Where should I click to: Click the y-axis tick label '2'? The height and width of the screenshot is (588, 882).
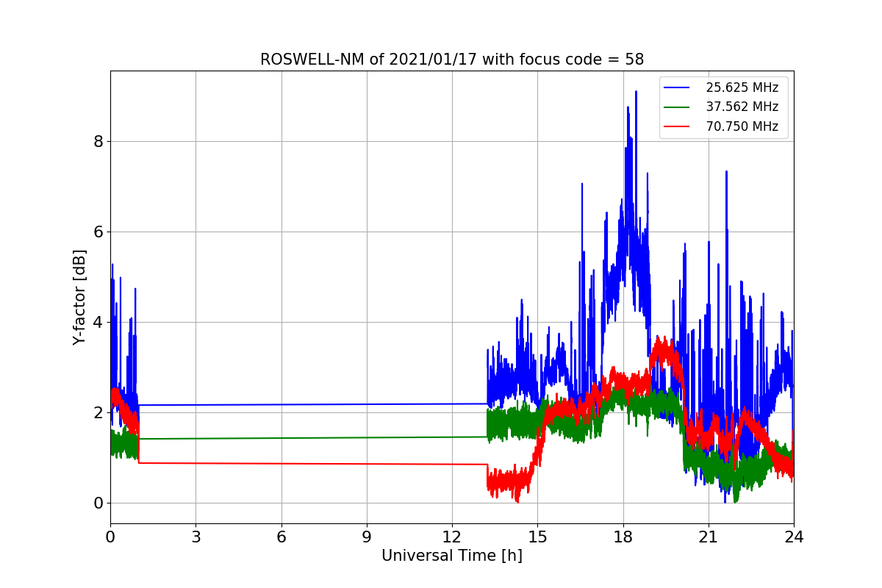(x=98, y=412)
